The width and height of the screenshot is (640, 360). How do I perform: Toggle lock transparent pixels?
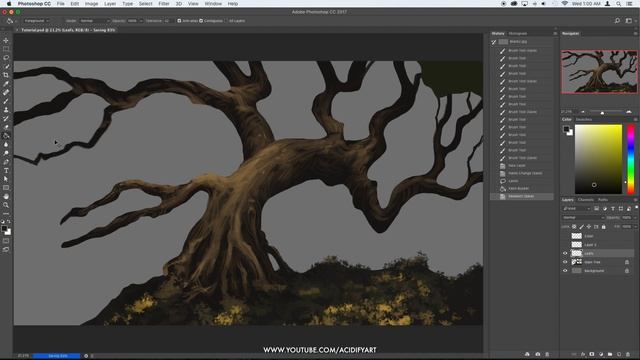point(574,227)
